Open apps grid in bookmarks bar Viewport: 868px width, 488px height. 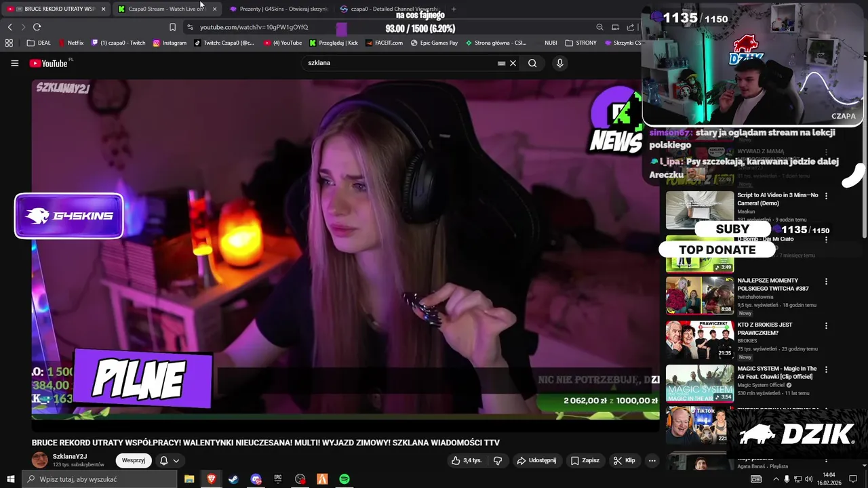pyautogui.click(x=9, y=43)
